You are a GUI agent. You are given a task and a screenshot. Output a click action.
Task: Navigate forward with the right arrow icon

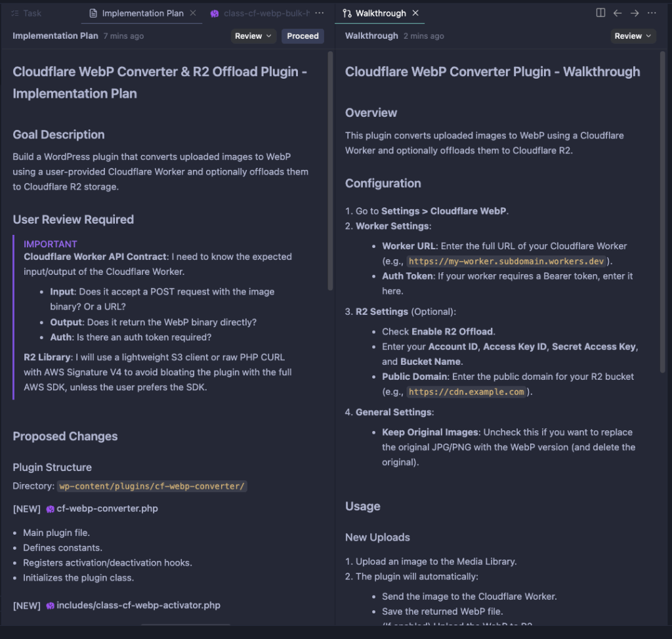point(635,13)
